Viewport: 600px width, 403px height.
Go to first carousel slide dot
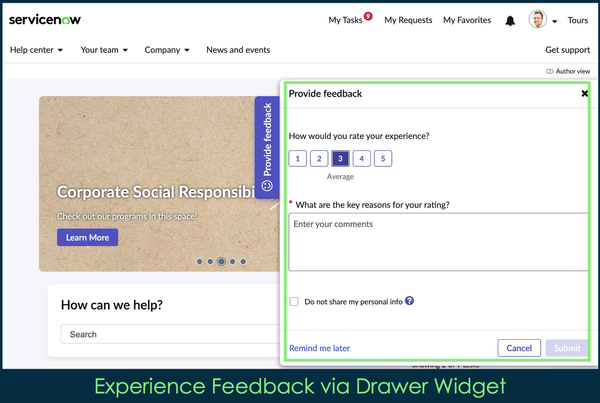(199, 261)
